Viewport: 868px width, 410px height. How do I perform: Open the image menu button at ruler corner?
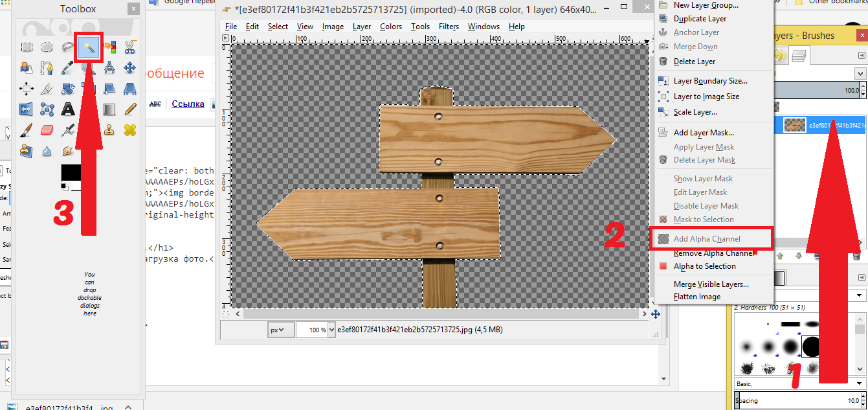tap(225, 38)
